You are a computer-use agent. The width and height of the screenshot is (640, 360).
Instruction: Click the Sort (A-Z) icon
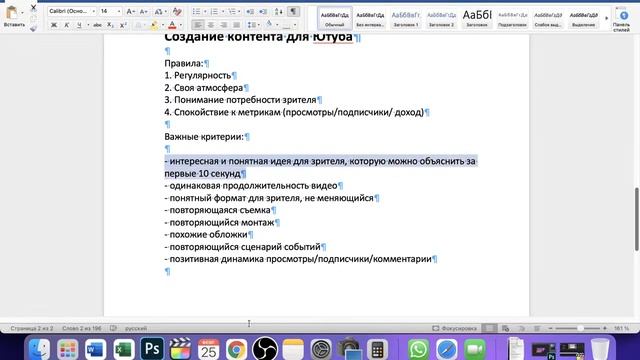278,11
